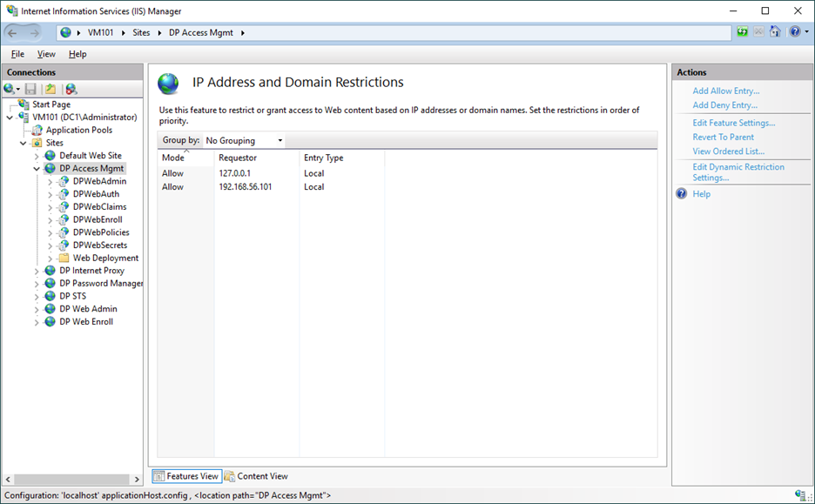Click the Back navigation arrow button

(13, 32)
